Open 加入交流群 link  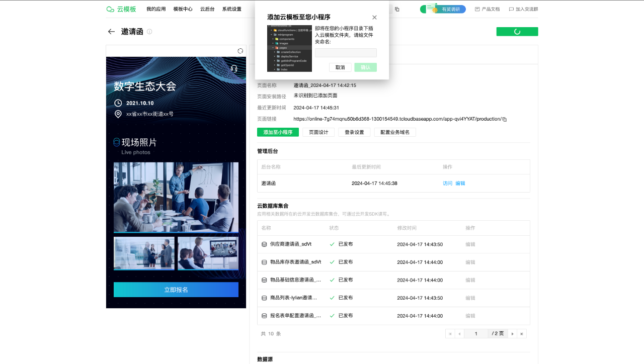[x=523, y=9]
